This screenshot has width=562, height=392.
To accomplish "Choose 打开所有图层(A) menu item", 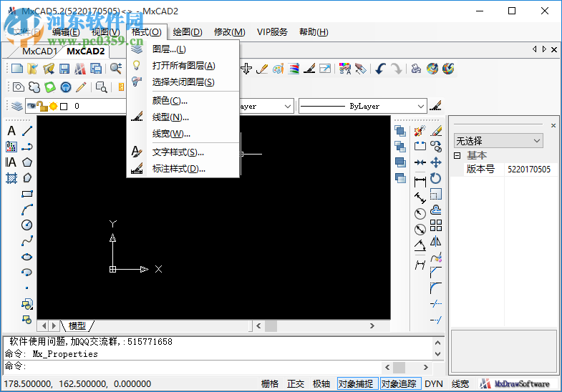I will [183, 66].
